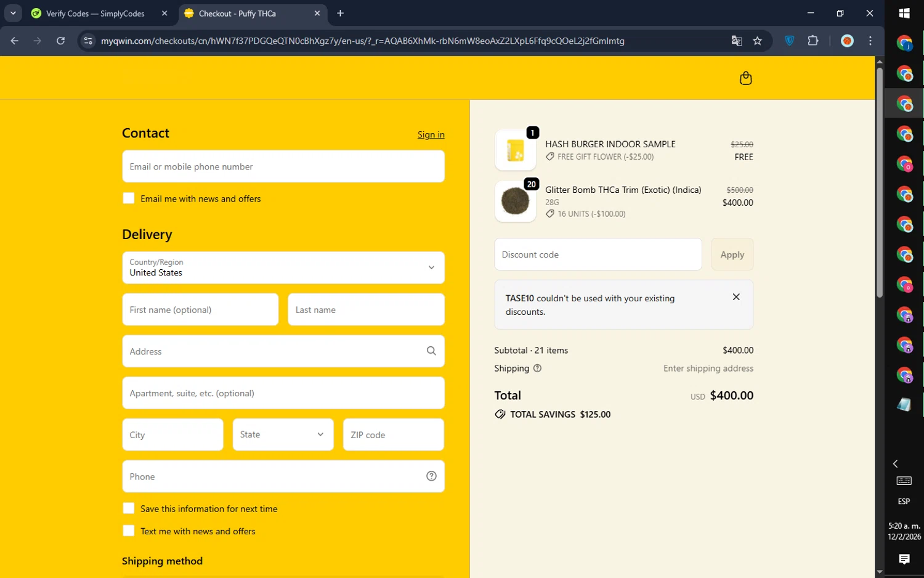The width and height of the screenshot is (924, 578).
Task: Check Text me with news and offers
Action: 129,531
